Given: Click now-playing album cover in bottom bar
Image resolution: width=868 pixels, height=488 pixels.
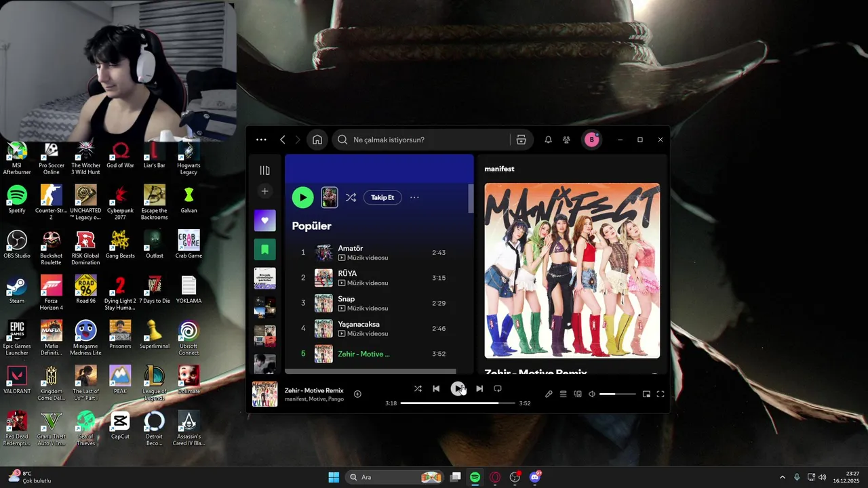Looking at the screenshot, I should 264,394.
